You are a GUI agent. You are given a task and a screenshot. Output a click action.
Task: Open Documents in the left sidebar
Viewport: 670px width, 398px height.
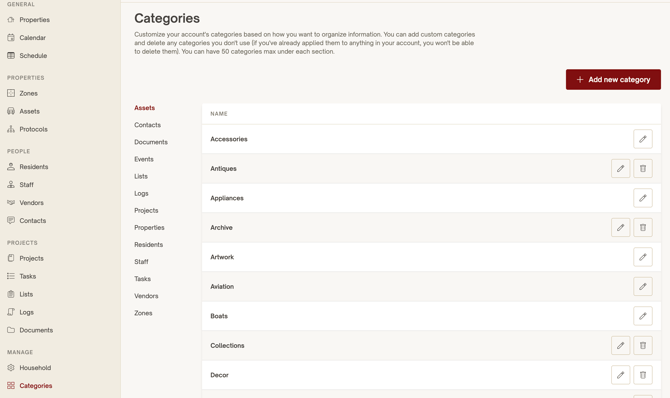click(30, 330)
